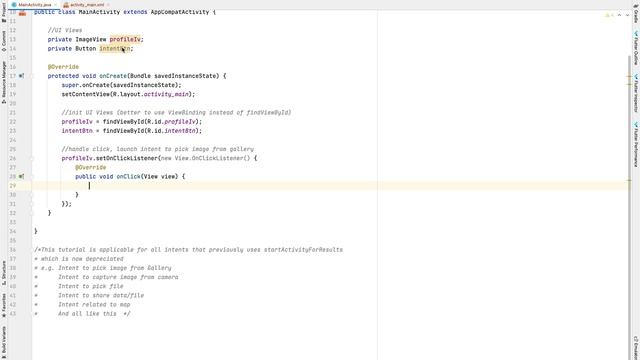Viewport: 640px width, 360px height.
Task: Click the 'init UI Views' comment
Action: pos(176,113)
